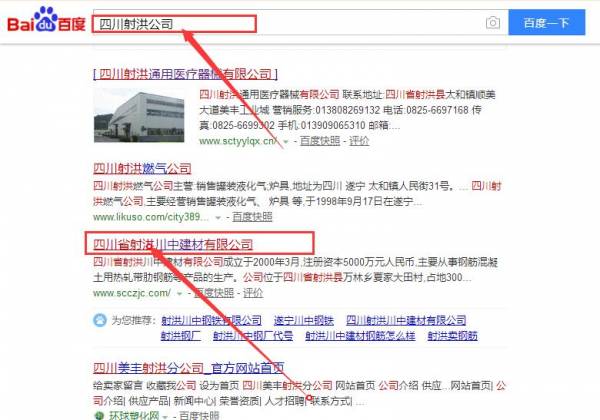The height and width of the screenshot is (420, 600).
Task: Open 四川射洪燃气公司 result
Action: (x=142, y=168)
